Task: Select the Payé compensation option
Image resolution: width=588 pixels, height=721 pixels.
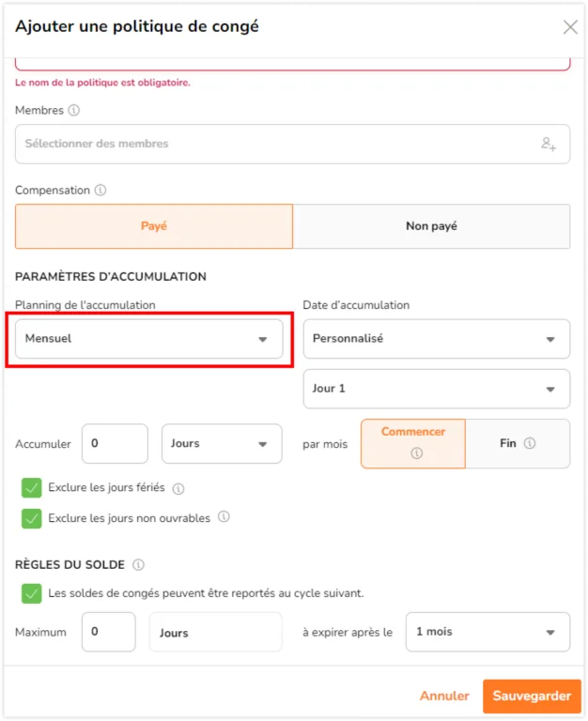Action: click(x=154, y=226)
